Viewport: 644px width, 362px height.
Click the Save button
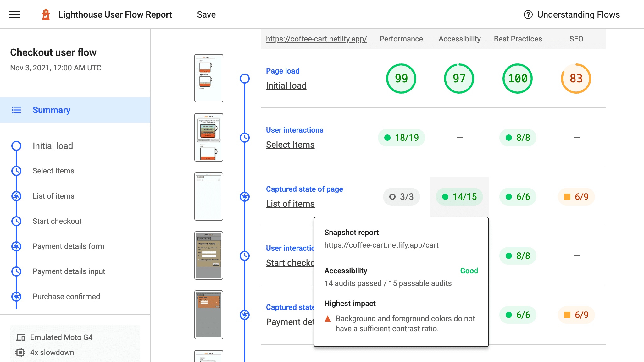[206, 14]
